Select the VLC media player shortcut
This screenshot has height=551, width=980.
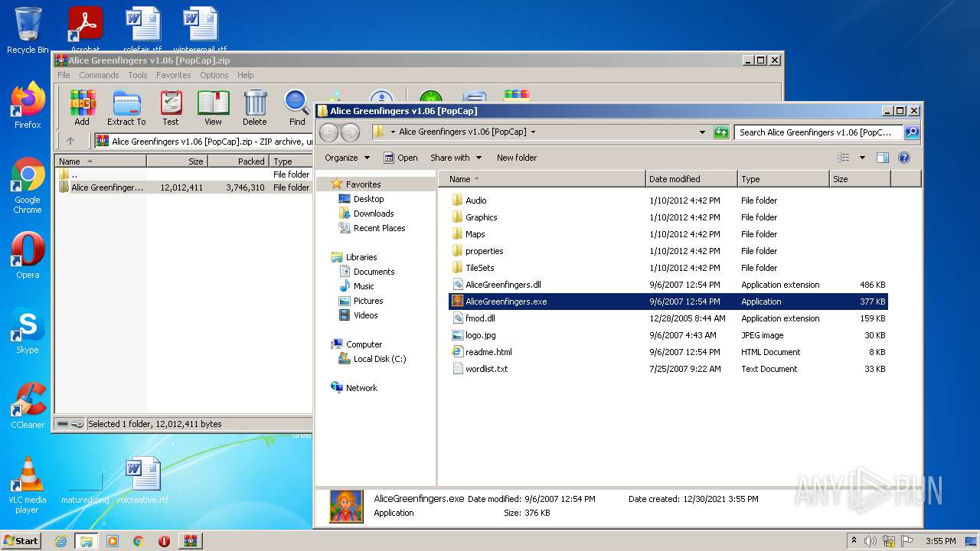tap(28, 484)
